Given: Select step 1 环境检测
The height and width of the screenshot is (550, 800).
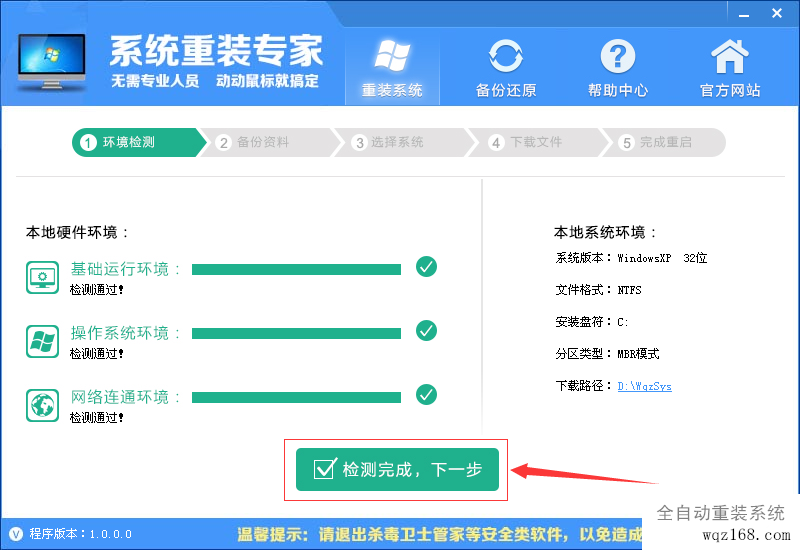Looking at the screenshot, I should 130,142.
